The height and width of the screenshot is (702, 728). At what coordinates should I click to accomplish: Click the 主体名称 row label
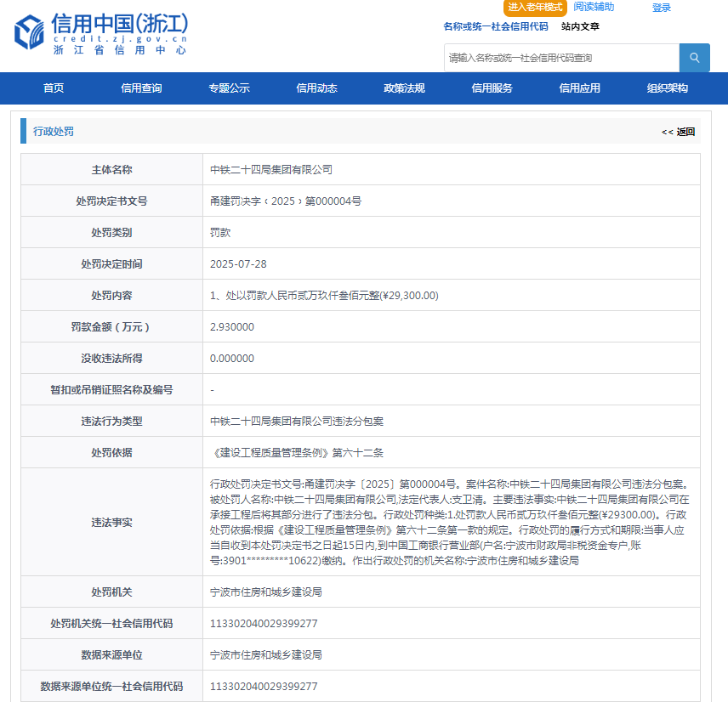click(112, 170)
